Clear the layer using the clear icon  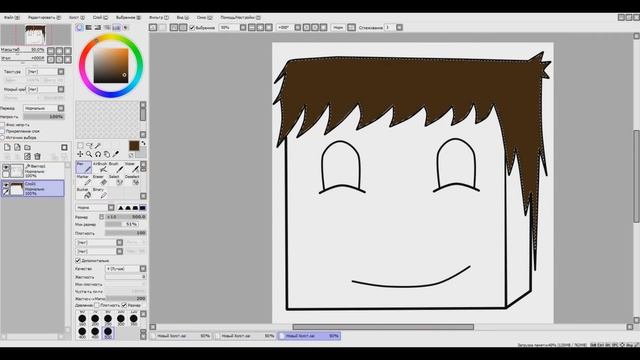27,156
